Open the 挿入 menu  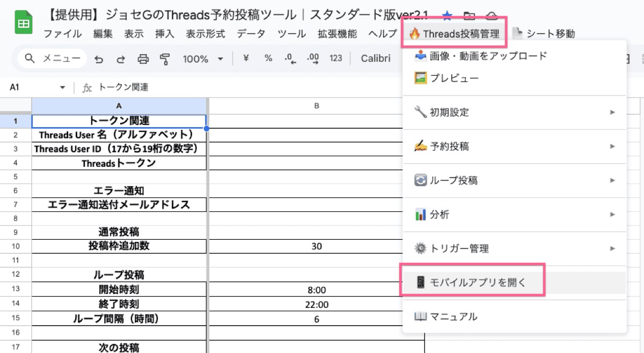tap(165, 34)
